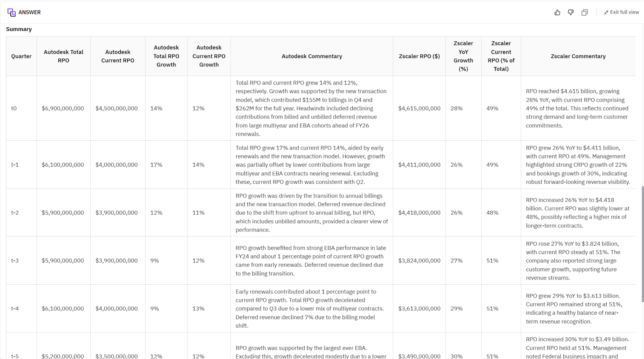Screen dimensions: 644x359
Task: Exit full view of the answer
Action: pos(621,12)
